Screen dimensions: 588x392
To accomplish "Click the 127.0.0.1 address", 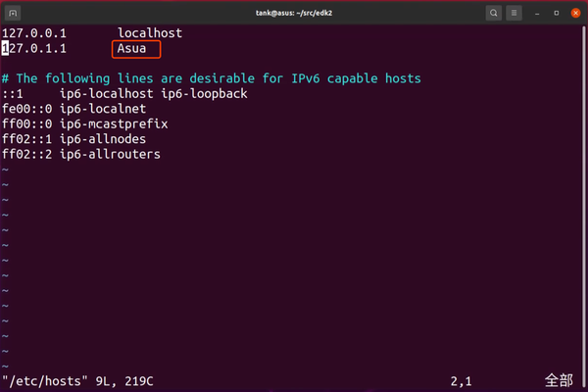I will [34, 32].
